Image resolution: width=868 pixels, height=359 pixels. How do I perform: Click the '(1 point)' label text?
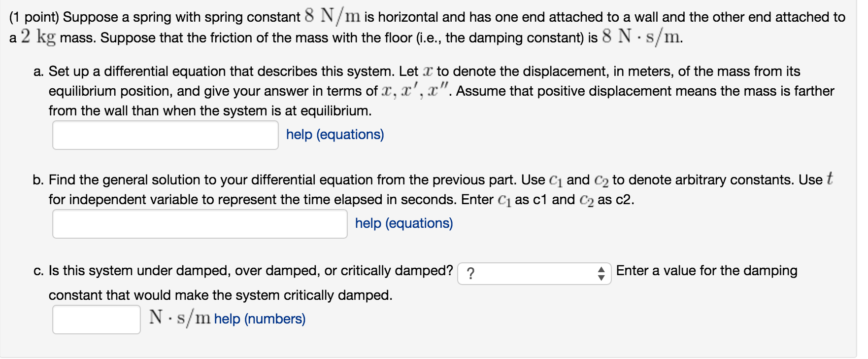(x=34, y=17)
